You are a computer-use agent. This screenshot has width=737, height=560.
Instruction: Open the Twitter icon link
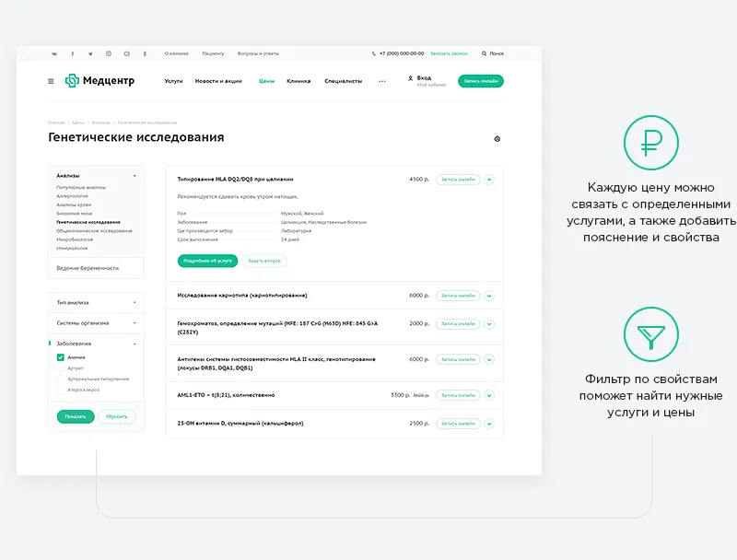coord(90,53)
